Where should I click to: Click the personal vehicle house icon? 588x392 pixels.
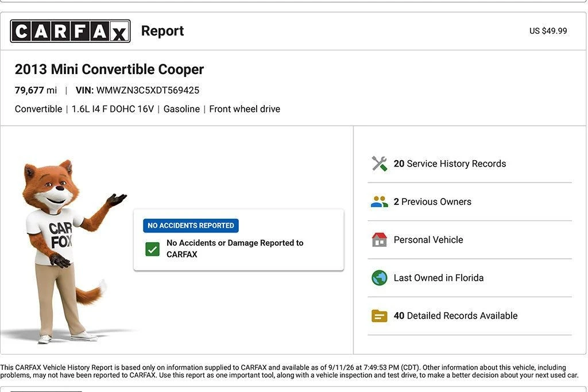(x=379, y=239)
